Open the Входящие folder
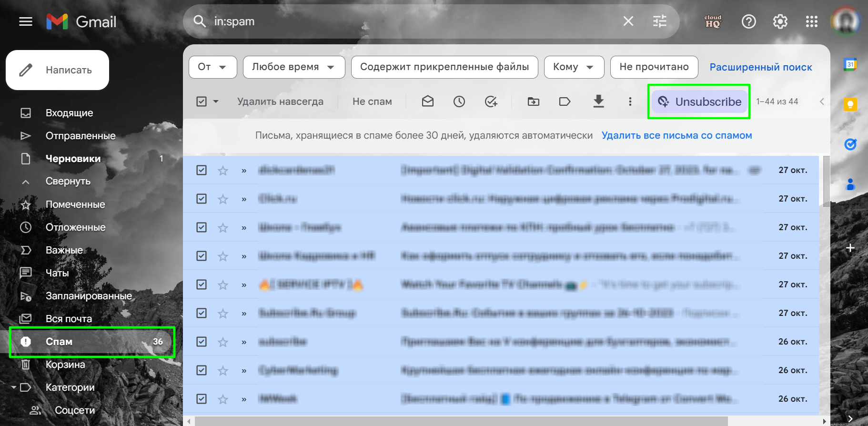This screenshot has width=868, height=426. coord(70,113)
